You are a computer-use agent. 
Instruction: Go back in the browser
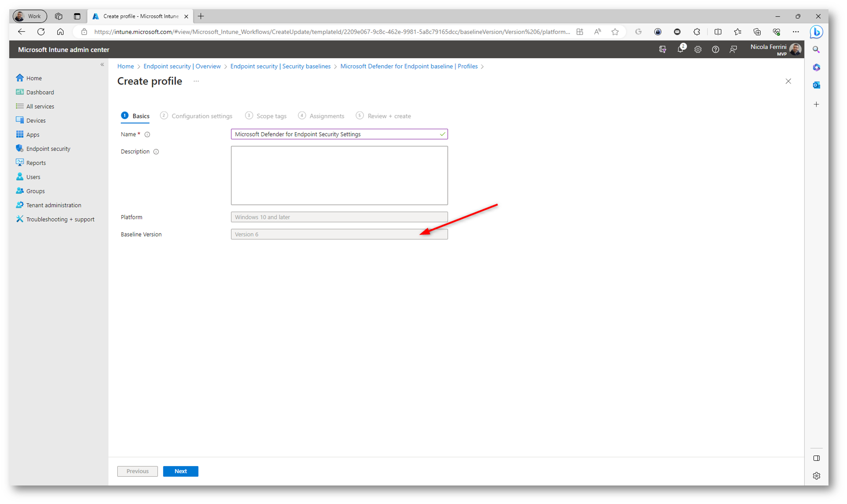tap(21, 32)
